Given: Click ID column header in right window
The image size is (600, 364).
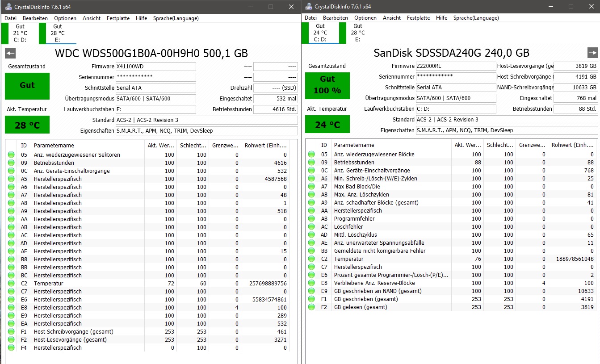Looking at the screenshot, I should coord(325,145).
